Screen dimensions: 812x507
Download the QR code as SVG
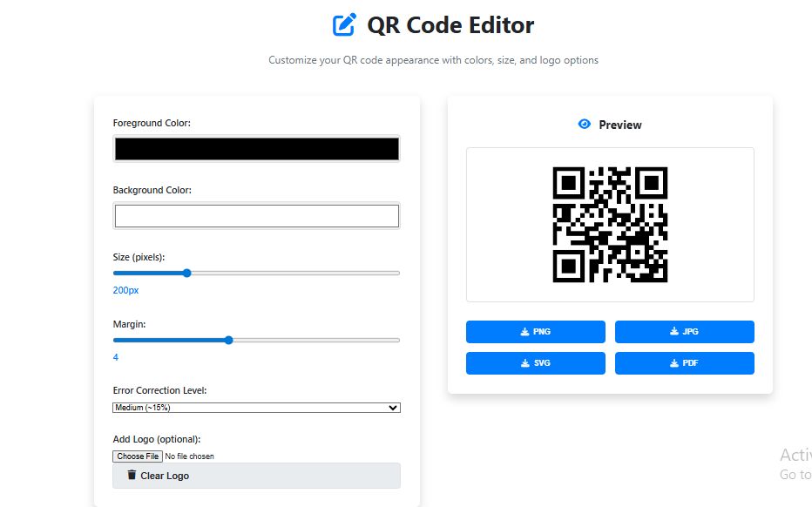tap(536, 363)
